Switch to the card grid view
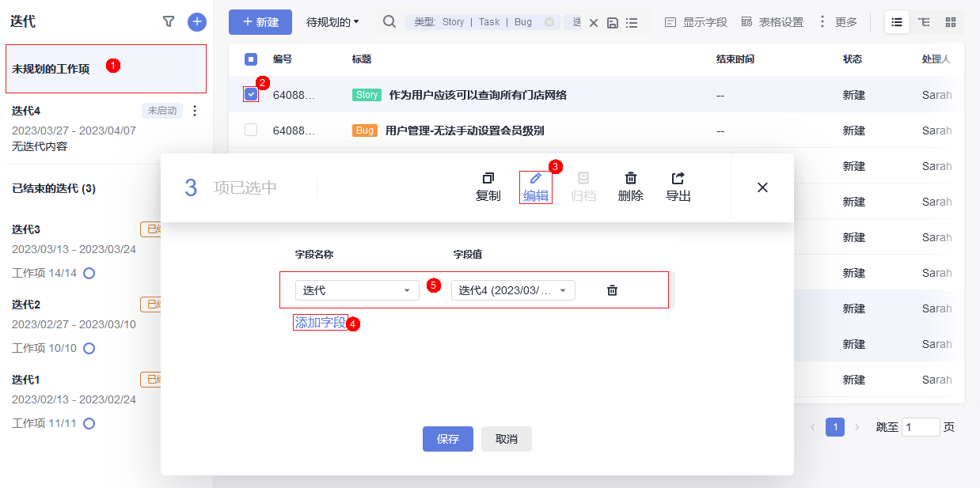 (950, 22)
